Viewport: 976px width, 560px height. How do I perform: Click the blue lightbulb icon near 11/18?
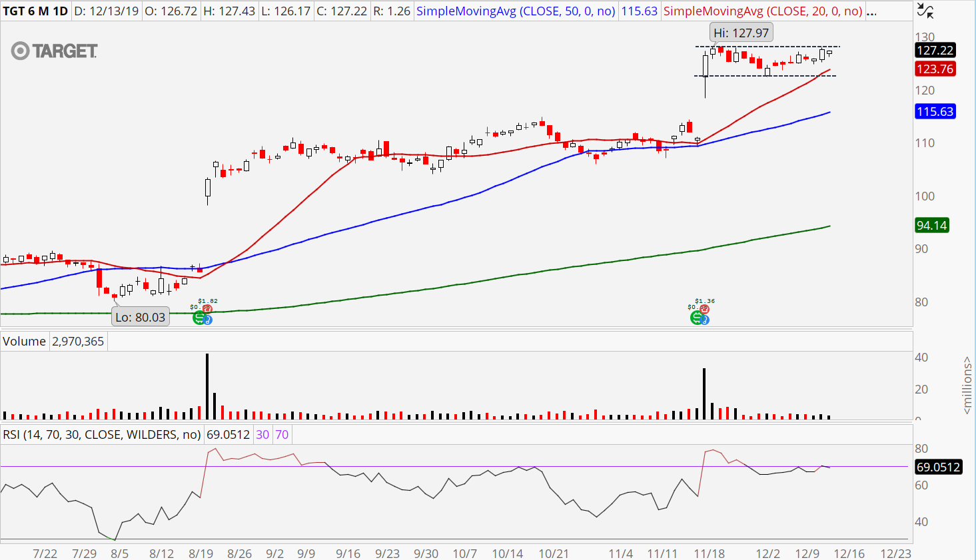click(x=705, y=320)
